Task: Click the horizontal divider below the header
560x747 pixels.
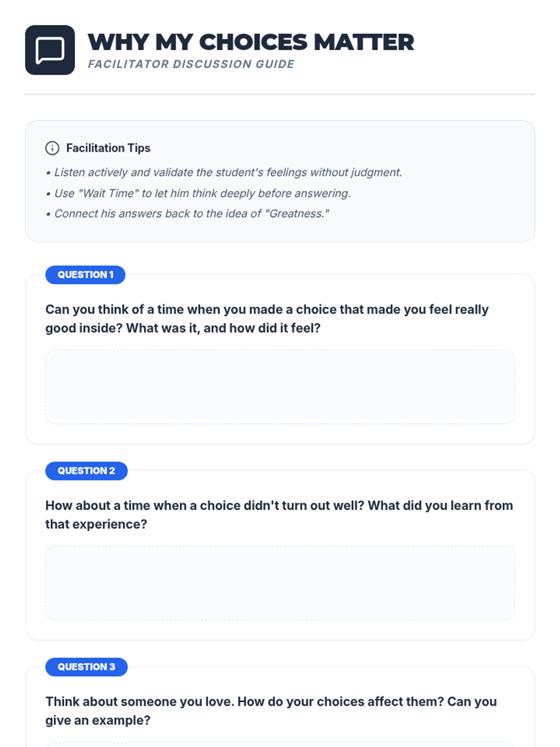Action: click(x=280, y=94)
